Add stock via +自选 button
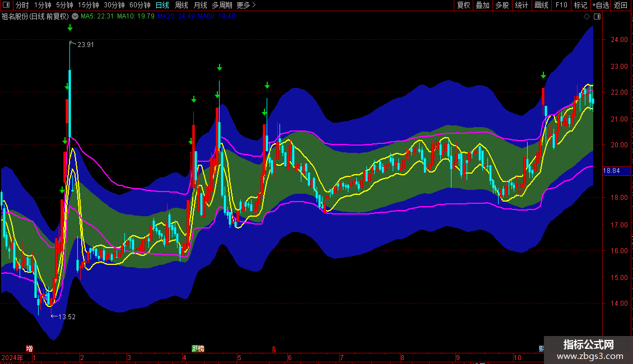Viewport: 633px width, 364px height. point(601,5)
